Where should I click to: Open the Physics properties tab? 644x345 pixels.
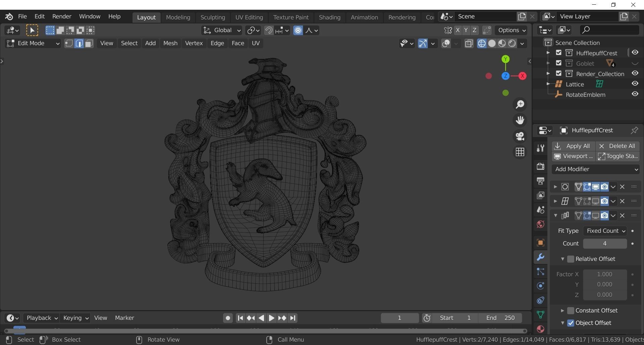(x=540, y=286)
